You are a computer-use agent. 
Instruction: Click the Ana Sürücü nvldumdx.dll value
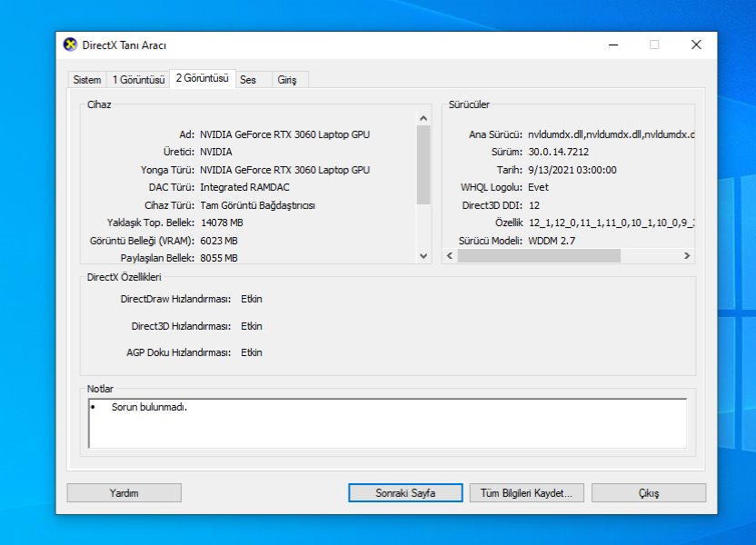point(611,134)
